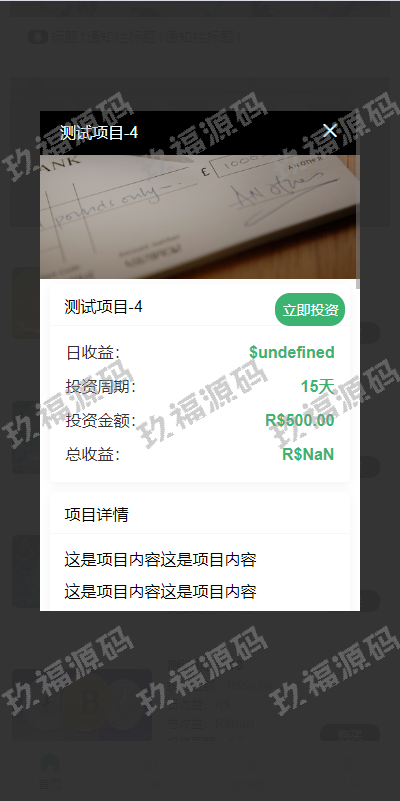The height and width of the screenshot is (801, 400).
Task: Click the 测试项目-4 card title beside invest button
Action: [x=104, y=307]
